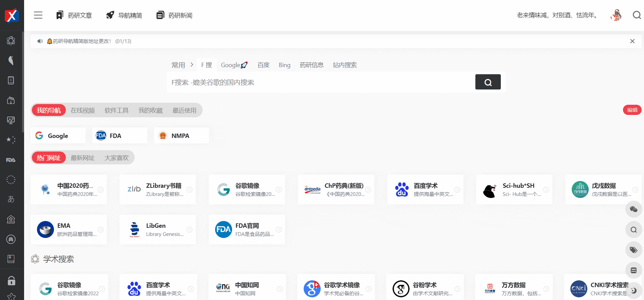
Task: Open the 中国2020药典 site card
Action: (69, 189)
